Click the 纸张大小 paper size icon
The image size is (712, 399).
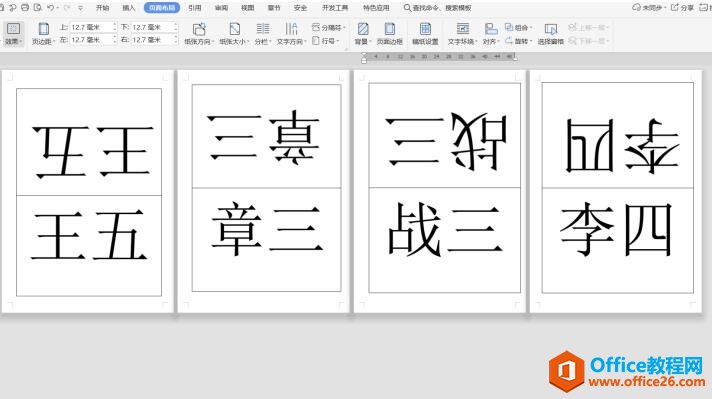coord(234,29)
